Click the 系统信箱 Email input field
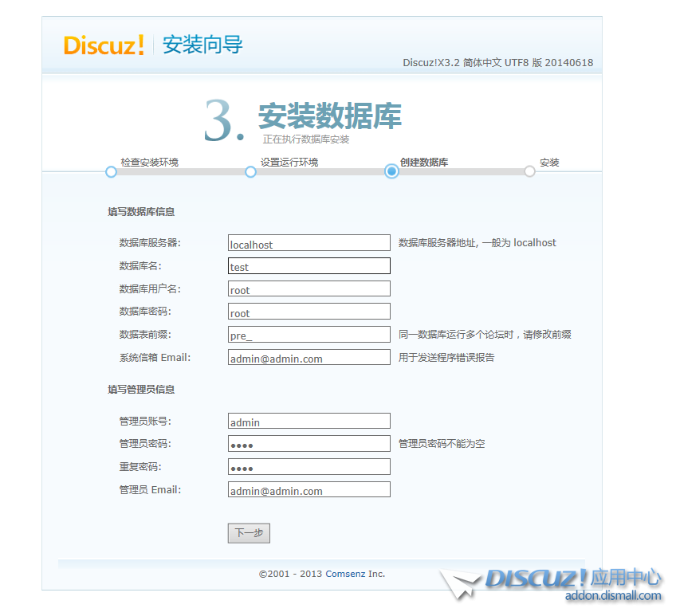This screenshot has height=616, width=676. coord(309,358)
